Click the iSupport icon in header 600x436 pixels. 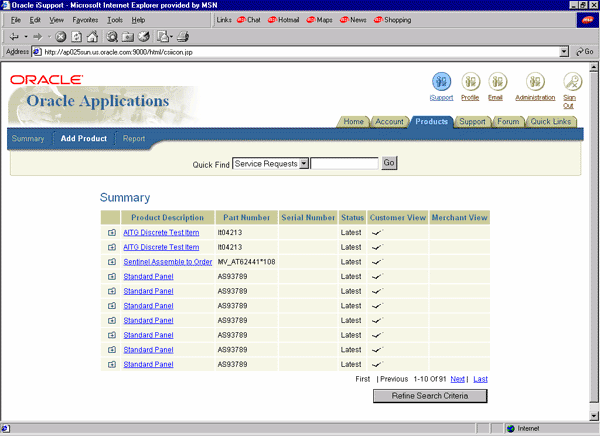tap(441, 82)
